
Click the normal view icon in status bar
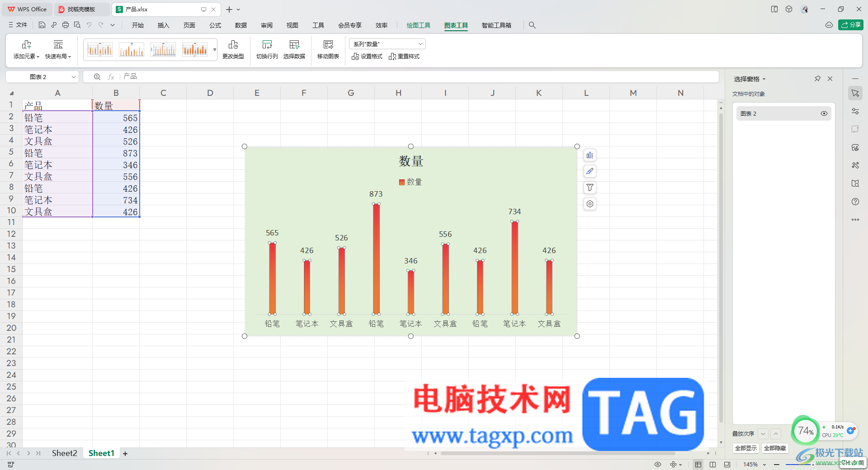tap(698, 465)
